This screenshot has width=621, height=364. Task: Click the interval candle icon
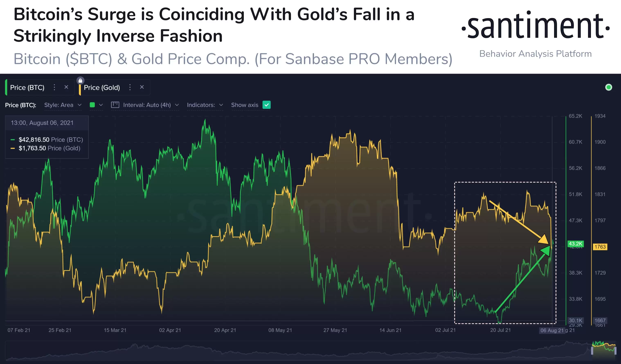pyautogui.click(x=115, y=105)
